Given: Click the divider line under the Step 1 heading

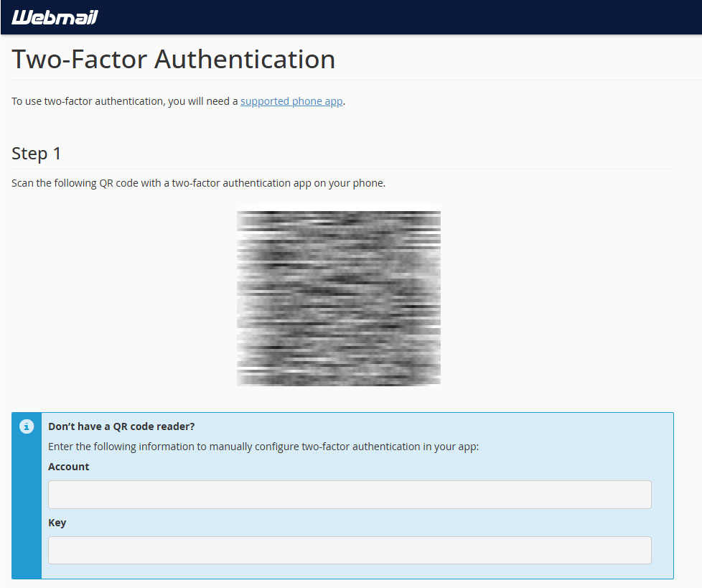Looking at the screenshot, I should 343,169.
